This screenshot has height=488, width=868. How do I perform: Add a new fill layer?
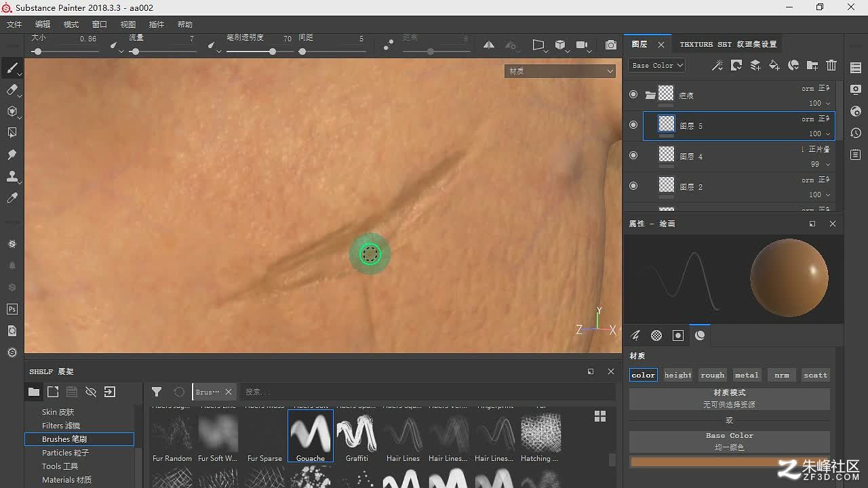coord(774,65)
